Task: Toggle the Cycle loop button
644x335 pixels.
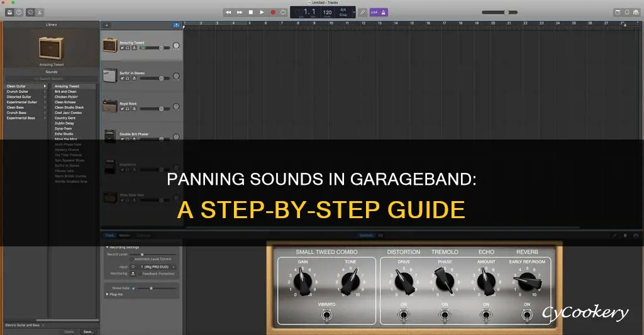Action: point(283,13)
